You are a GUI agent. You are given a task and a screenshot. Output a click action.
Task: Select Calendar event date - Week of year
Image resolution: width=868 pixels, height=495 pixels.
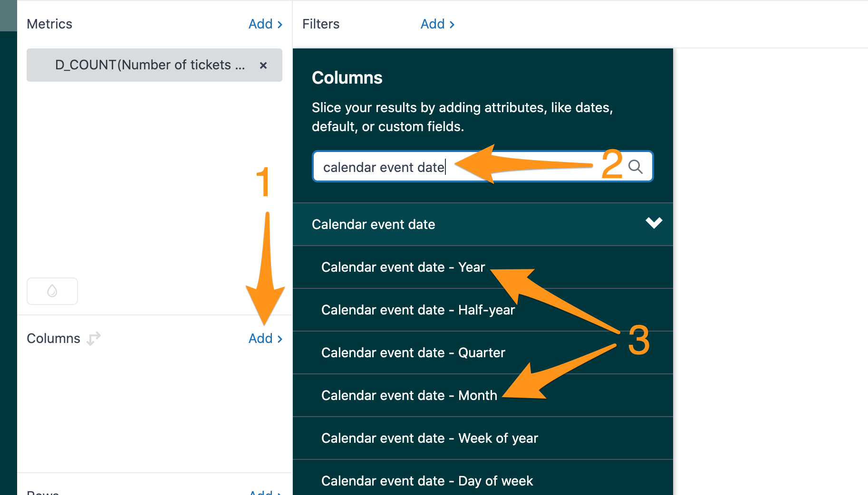click(483, 438)
